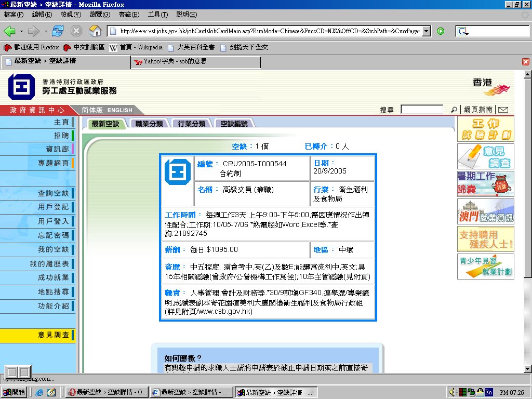Open the address bar URL history dropdown
Screen dimensions: 532x399
pos(427,31)
